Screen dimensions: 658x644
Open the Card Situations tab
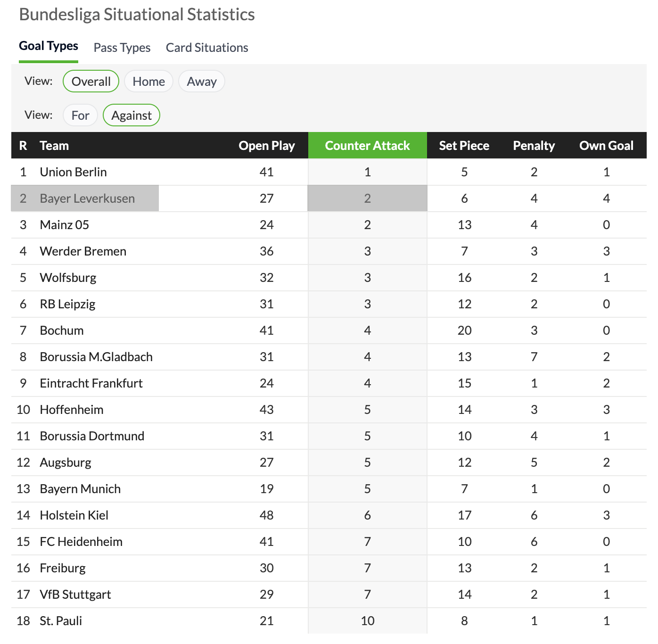207,48
